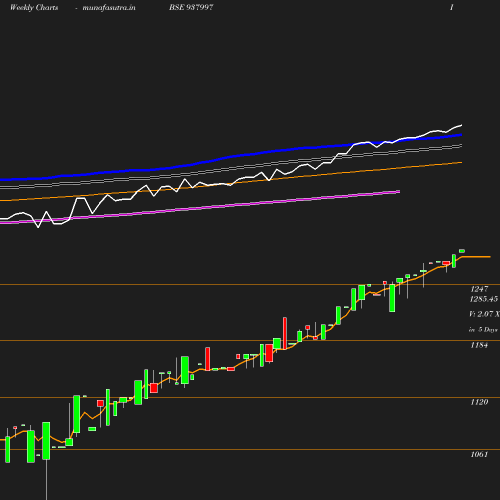500x500 pixels.
Task: Click the topmost green candle at chart's right end
Action: point(462,251)
